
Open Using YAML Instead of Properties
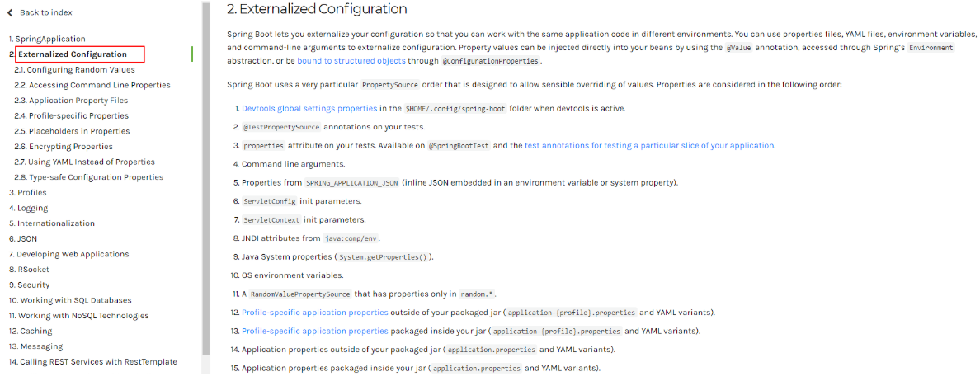pos(84,162)
